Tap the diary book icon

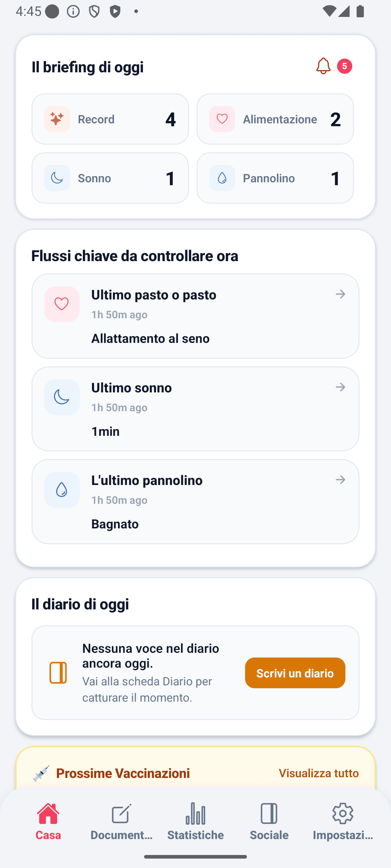(x=58, y=673)
